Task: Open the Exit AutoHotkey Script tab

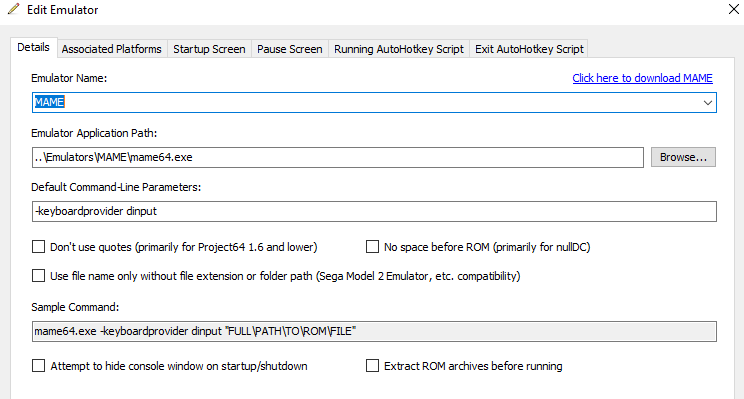Action: point(529,49)
